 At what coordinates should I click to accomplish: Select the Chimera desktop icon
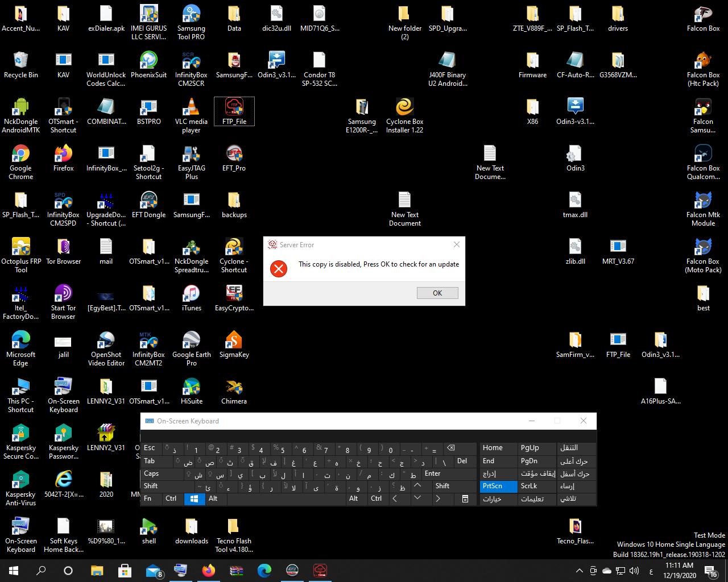pyautogui.click(x=234, y=392)
